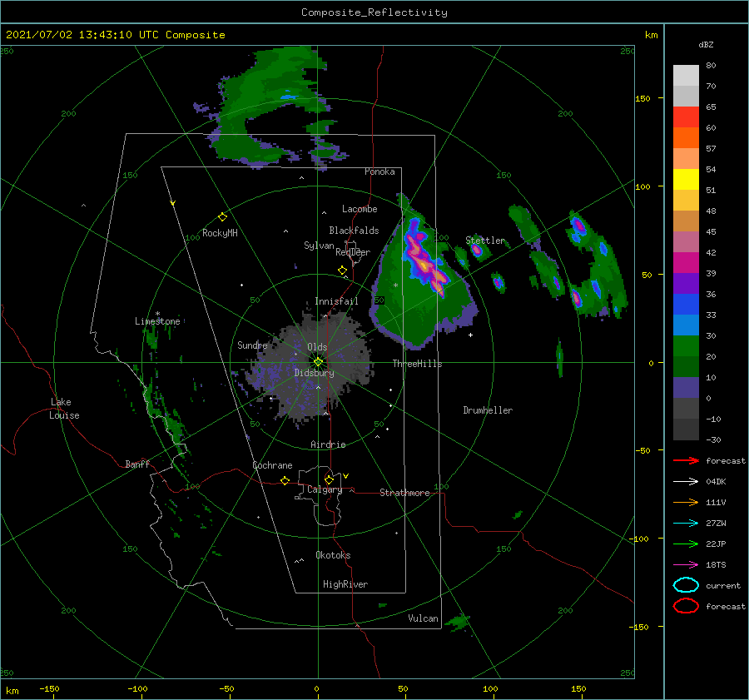Click the Stettler city label
The image size is (749, 700).
[x=485, y=241]
